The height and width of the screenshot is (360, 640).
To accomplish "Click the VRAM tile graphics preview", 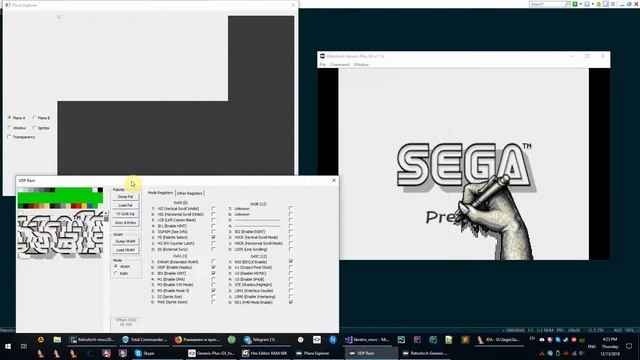I will coord(60,236).
